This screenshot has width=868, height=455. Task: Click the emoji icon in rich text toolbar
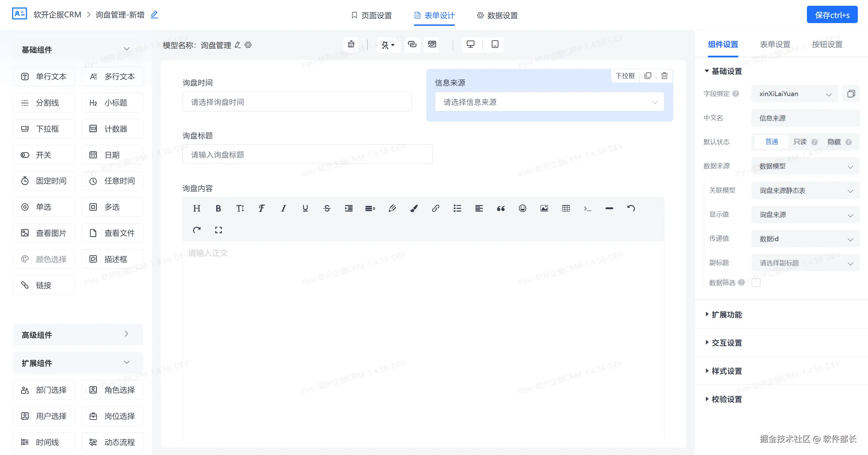coord(522,208)
